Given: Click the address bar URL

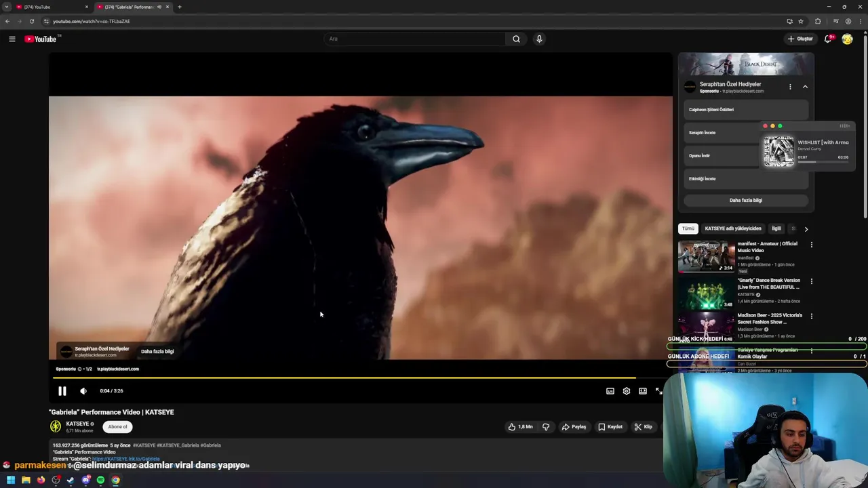Looking at the screenshot, I should tap(92, 21).
